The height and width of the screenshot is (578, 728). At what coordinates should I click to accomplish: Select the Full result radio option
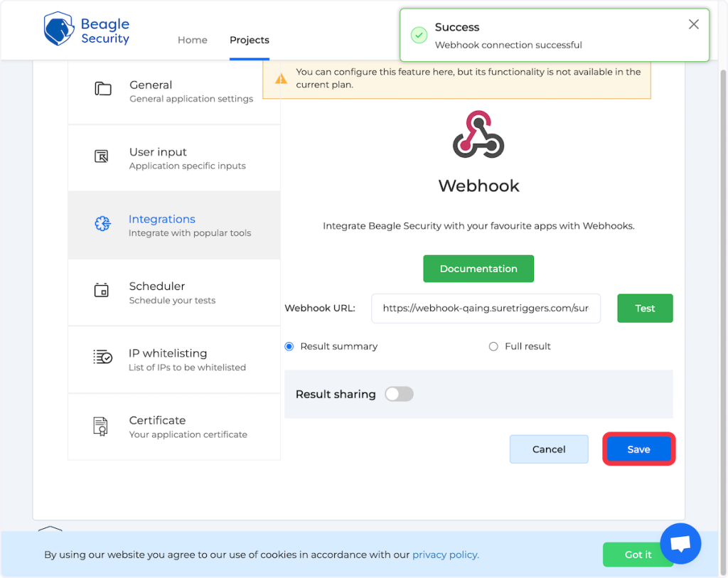pos(493,346)
